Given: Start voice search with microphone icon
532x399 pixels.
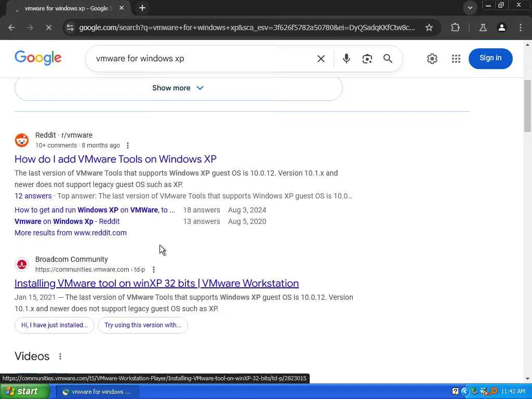Looking at the screenshot, I should tap(346, 59).
